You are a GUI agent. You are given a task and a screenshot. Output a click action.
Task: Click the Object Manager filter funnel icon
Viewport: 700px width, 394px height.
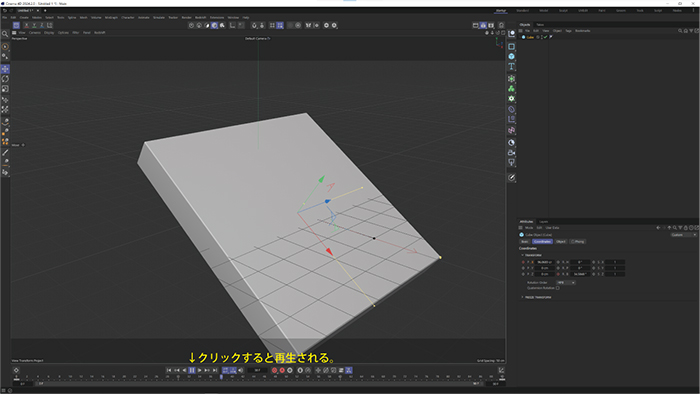coord(691,31)
